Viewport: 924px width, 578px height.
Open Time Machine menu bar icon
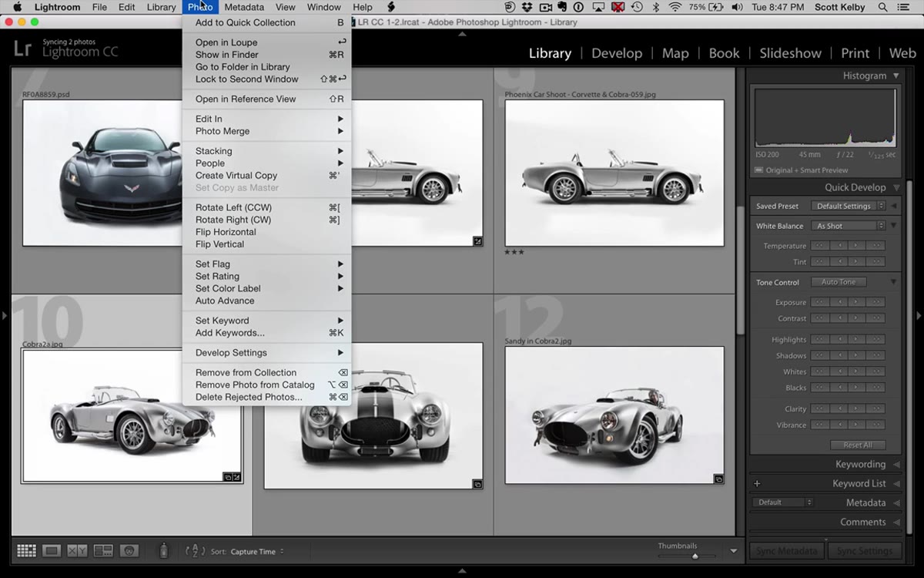638,7
